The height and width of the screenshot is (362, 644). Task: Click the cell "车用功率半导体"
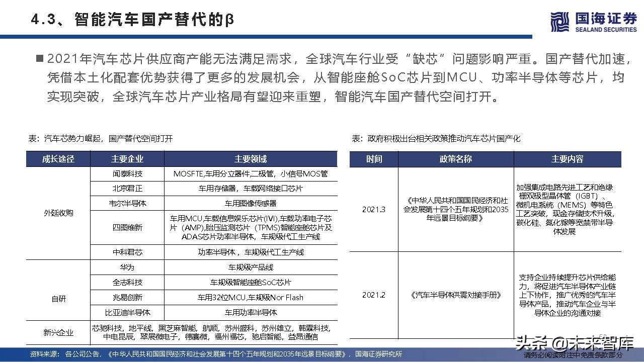coord(251,312)
